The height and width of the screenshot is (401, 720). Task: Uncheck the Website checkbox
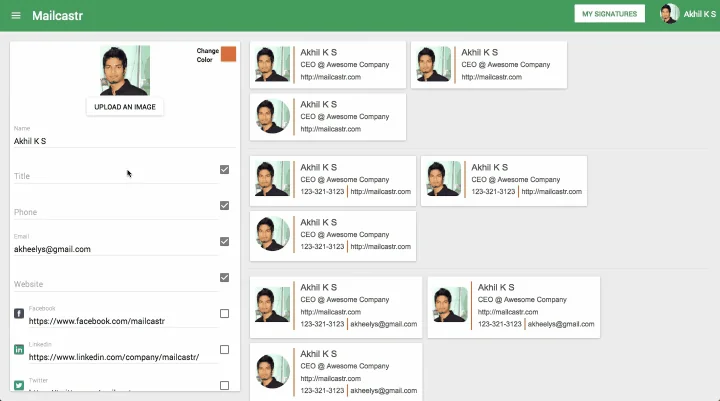[225, 277]
